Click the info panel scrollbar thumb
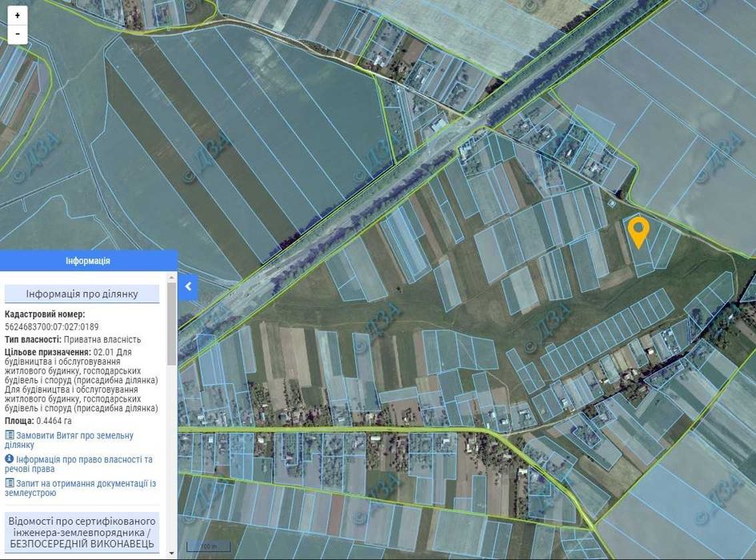756x560 pixels. [172, 323]
